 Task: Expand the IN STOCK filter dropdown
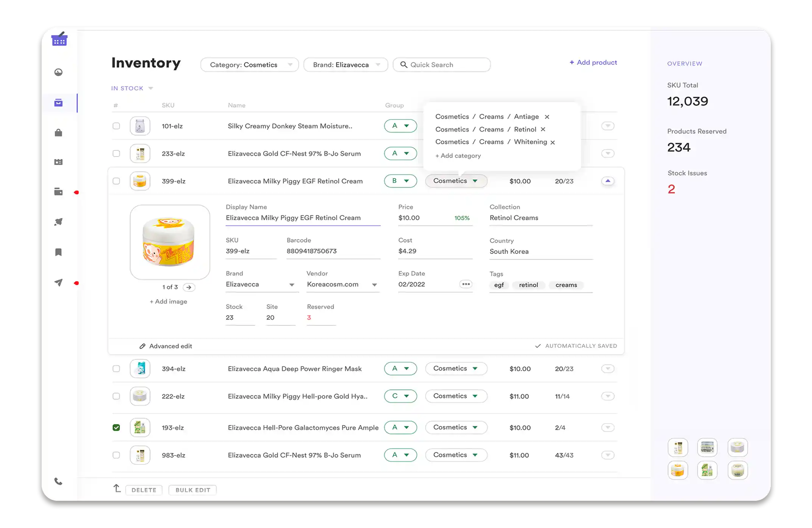click(132, 88)
